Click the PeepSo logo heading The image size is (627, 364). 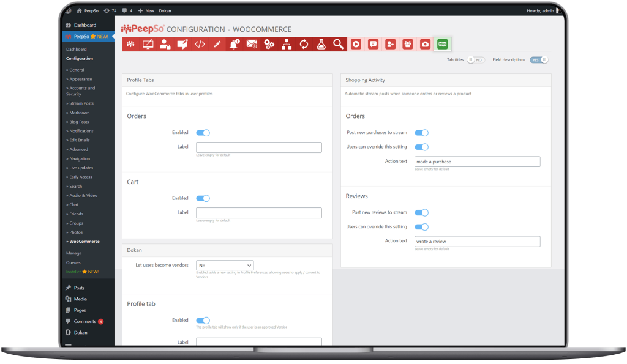(x=143, y=29)
